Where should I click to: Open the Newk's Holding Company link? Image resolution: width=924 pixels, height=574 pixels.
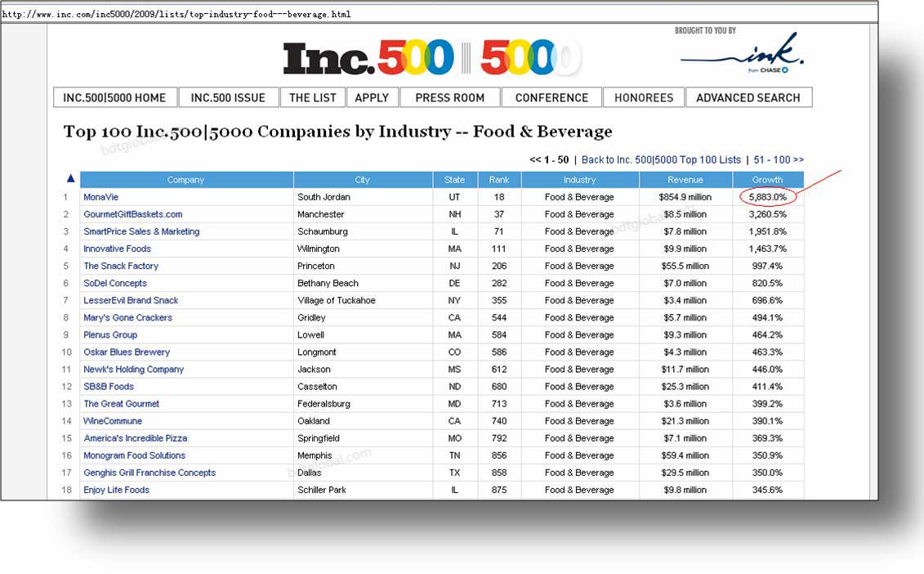click(x=134, y=370)
